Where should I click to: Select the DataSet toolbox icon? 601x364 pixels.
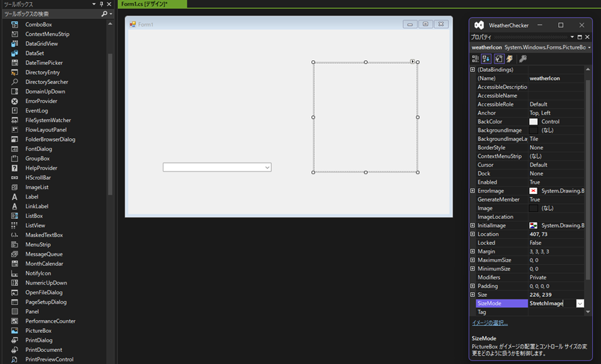[x=14, y=54]
